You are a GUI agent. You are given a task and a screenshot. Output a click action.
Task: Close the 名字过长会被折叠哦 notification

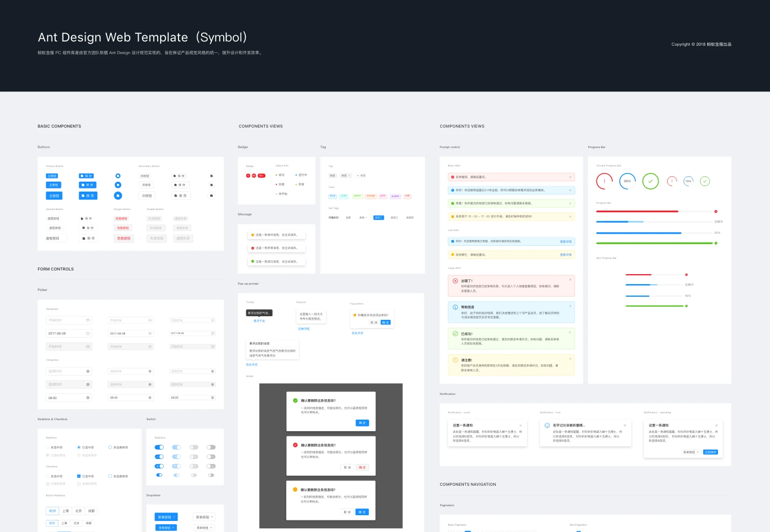click(x=625, y=425)
